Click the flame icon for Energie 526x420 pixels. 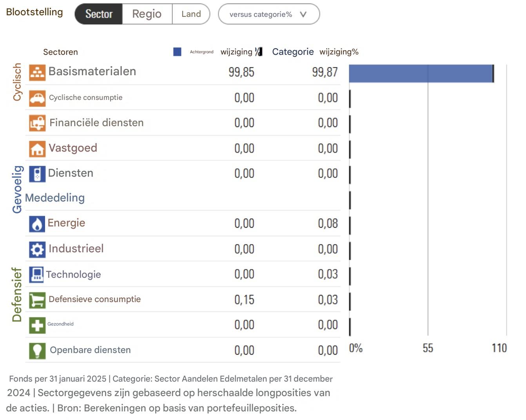(x=37, y=223)
